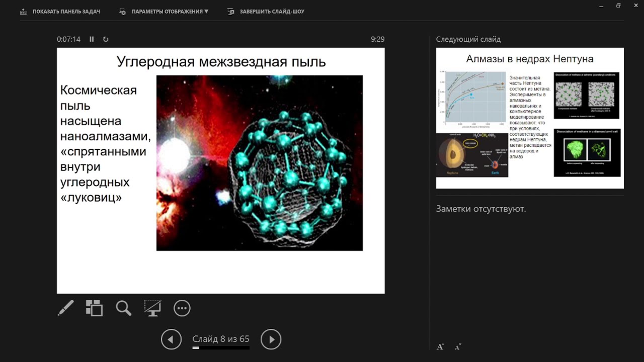This screenshot has height=362, width=644.
Task: Click the Слайд 8 из 65 counter
Action: pyautogui.click(x=221, y=339)
